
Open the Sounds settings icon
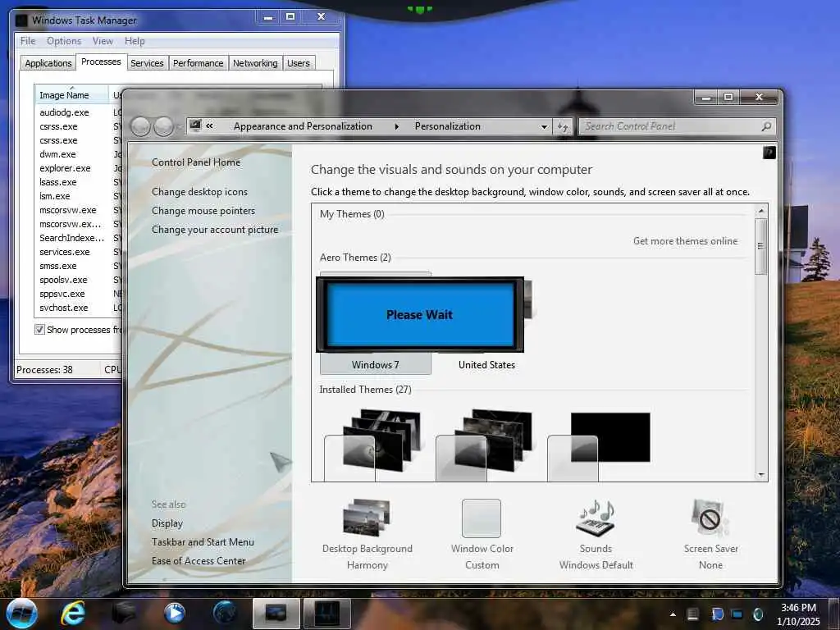596,518
